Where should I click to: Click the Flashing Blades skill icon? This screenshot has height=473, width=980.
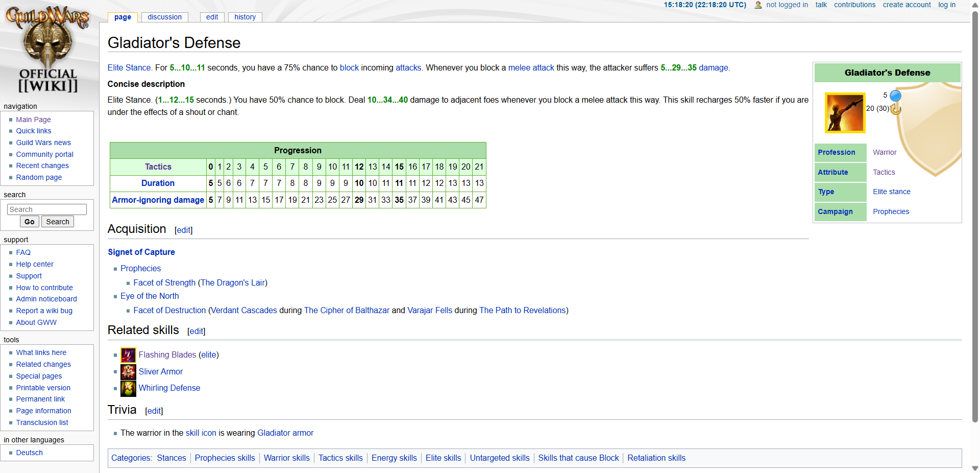click(128, 355)
